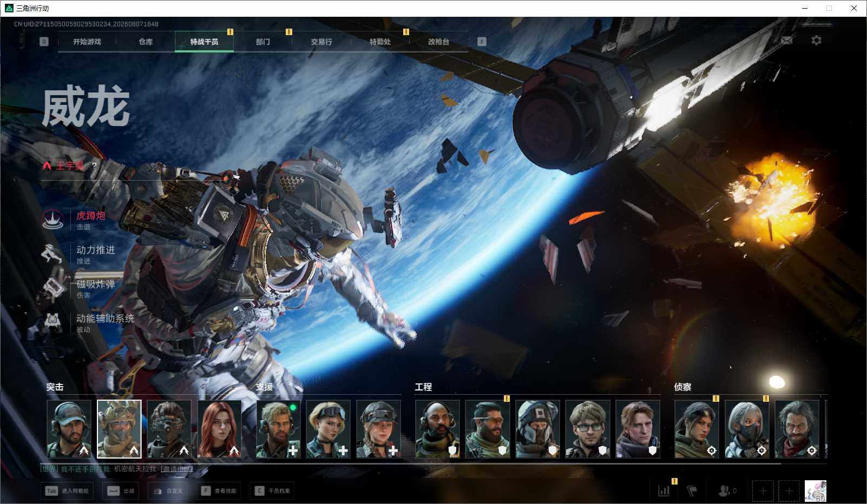Viewport: 867px width, 504px height.
Task: Select the bald bearded 工程 operator portrait
Action: point(437,429)
